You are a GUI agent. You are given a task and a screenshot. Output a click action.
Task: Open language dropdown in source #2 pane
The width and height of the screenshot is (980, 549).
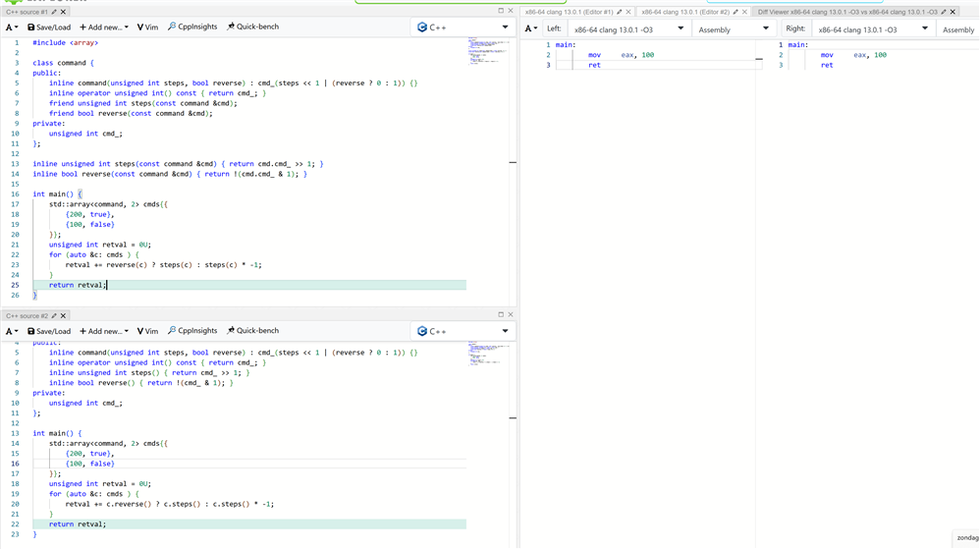[x=463, y=331]
